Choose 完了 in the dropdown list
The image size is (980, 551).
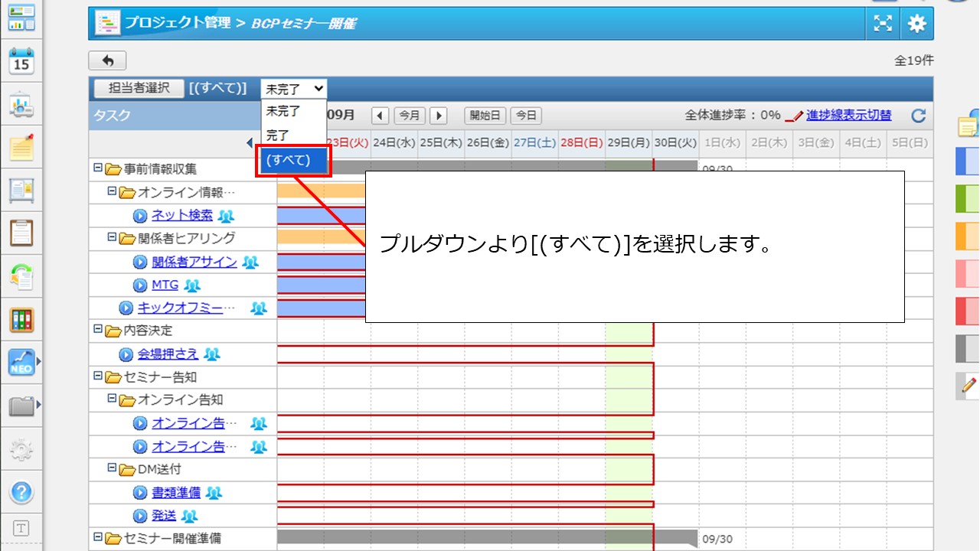(x=278, y=135)
